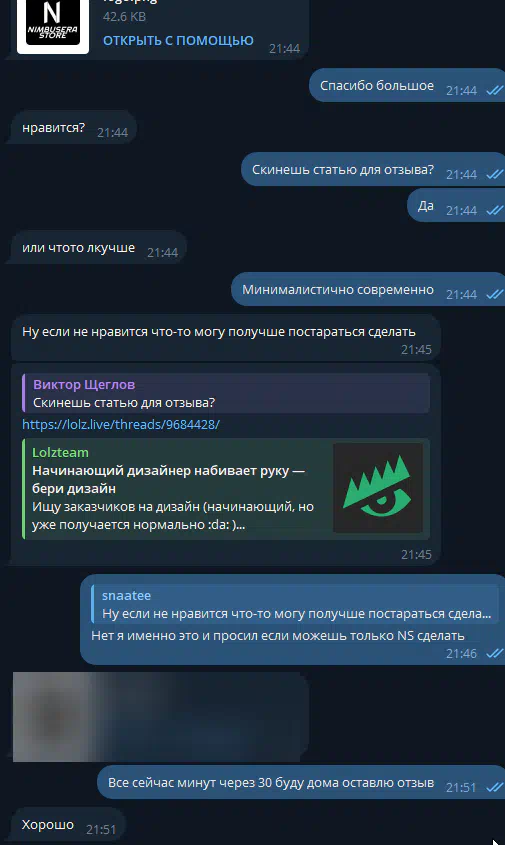Click Виктор Щеглов name in quote
This screenshot has height=845, width=505.
84,384
